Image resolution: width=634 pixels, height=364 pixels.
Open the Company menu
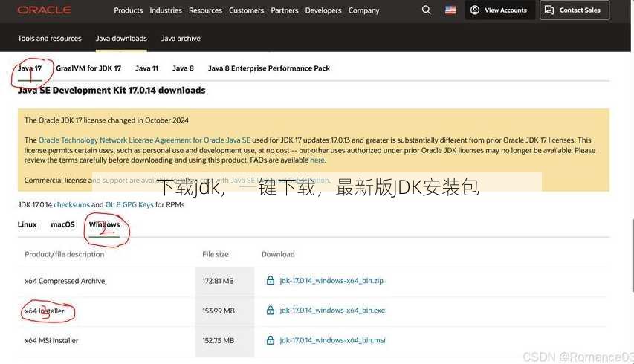(363, 10)
